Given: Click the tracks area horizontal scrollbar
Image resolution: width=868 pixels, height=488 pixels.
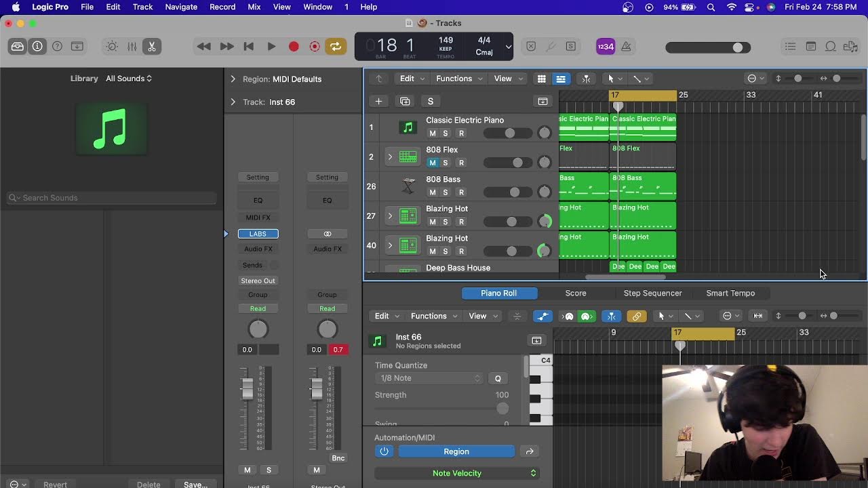Looking at the screenshot, I should [626, 277].
